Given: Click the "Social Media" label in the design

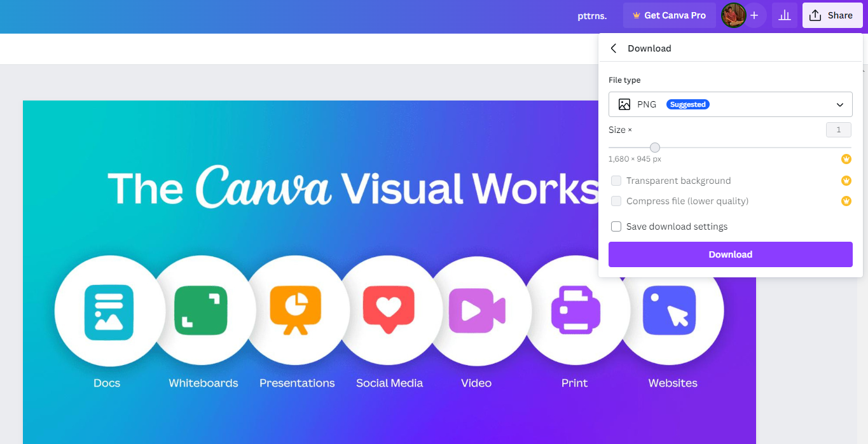Looking at the screenshot, I should coord(390,383).
